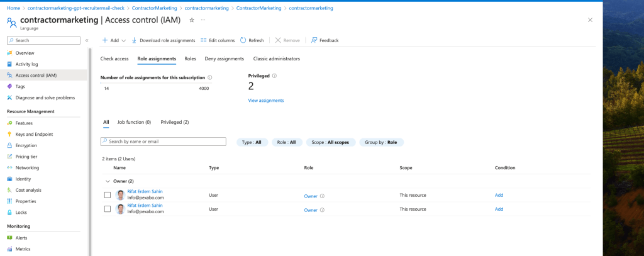
Task: Open the Keys and Endpoint key icon
Action: [9, 134]
